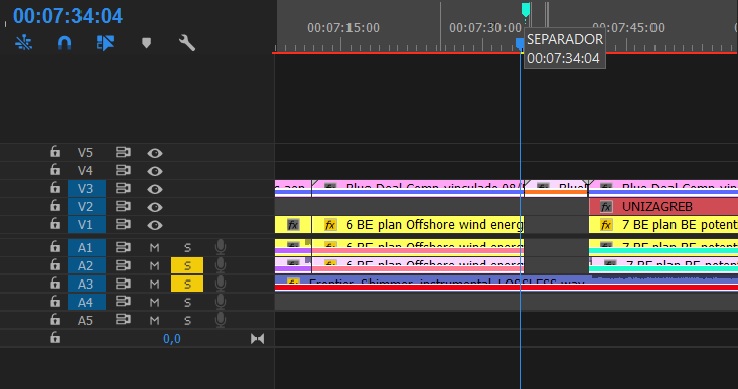This screenshot has height=389, width=738.
Task: Target the V2 track header
Action: pos(87,206)
